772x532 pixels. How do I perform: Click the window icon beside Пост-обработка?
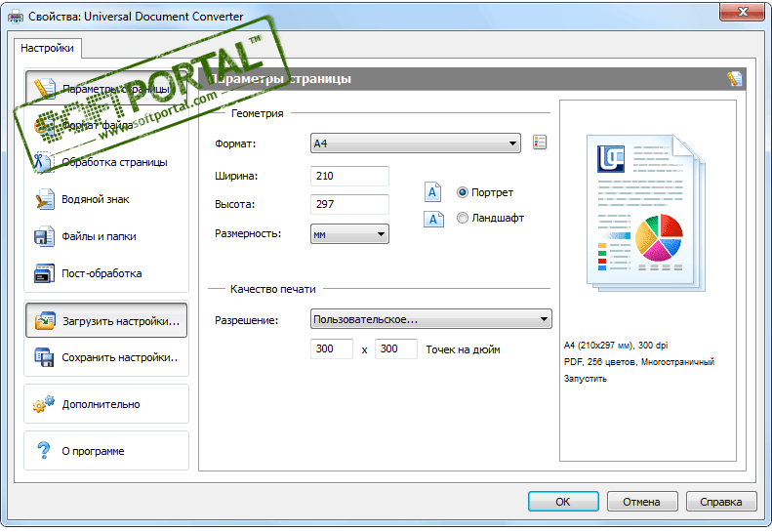point(44,273)
